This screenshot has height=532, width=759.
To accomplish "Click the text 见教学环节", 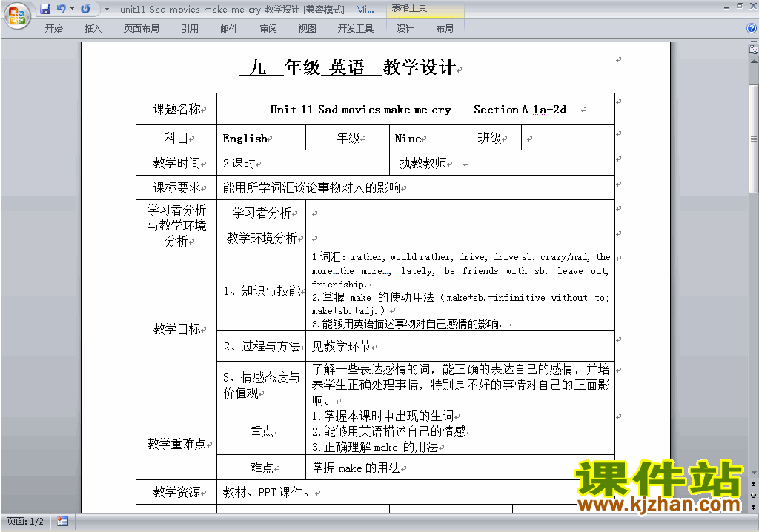I will (341, 347).
